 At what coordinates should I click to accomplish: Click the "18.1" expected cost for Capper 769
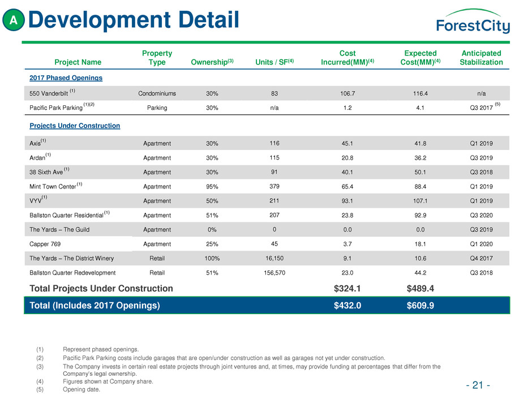(421, 244)
